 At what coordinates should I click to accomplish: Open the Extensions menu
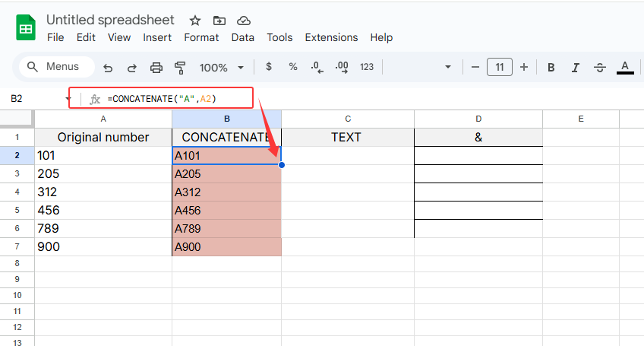[331, 37]
